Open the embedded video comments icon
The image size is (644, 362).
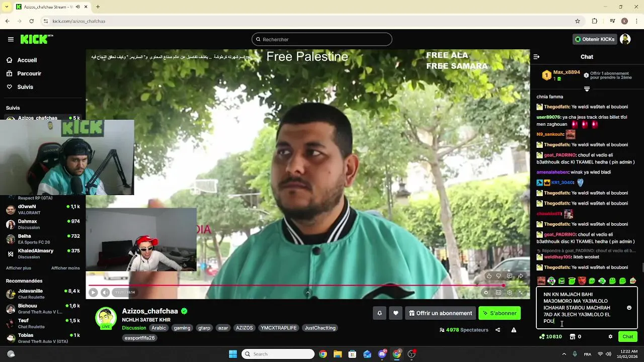(510, 276)
